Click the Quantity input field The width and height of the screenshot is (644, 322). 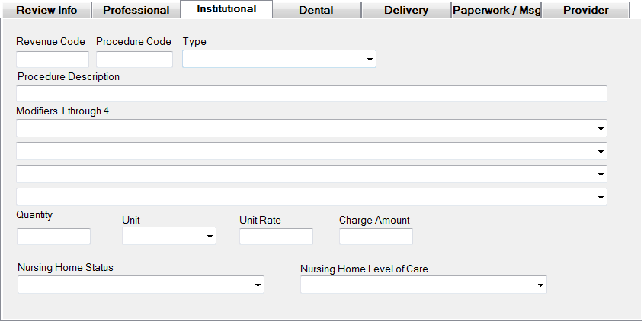[53, 237]
